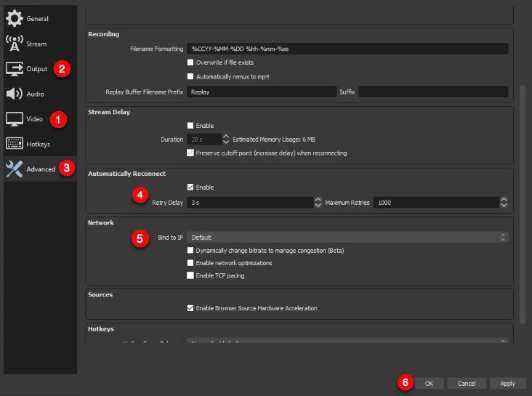Click the Stream Delay heading

coord(109,113)
